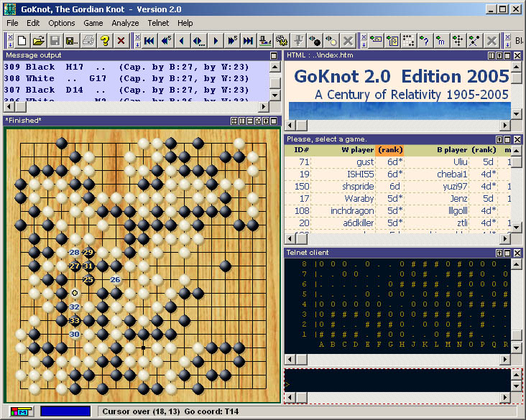The width and height of the screenshot is (526, 420).
Task: Close the Telnet client pane
Action: (x=517, y=253)
